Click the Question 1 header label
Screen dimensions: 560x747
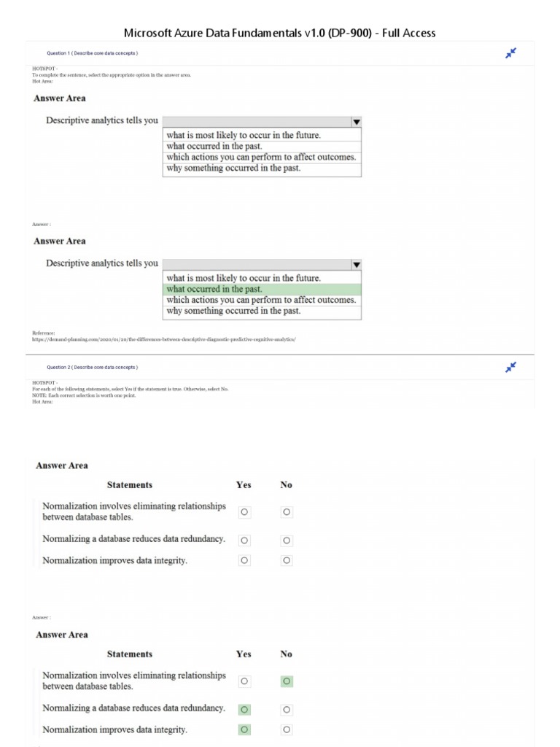[92, 53]
